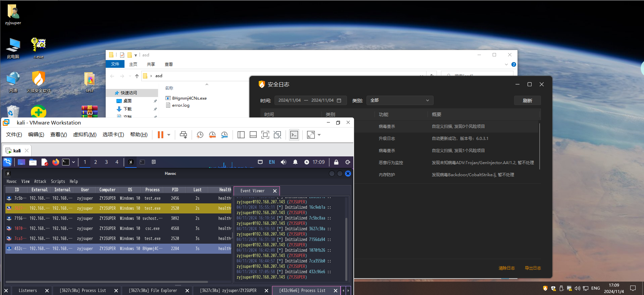This screenshot has height=295, width=644.
Task: Open Huorong shield icon in the Windows system tray
Action: point(545,288)
